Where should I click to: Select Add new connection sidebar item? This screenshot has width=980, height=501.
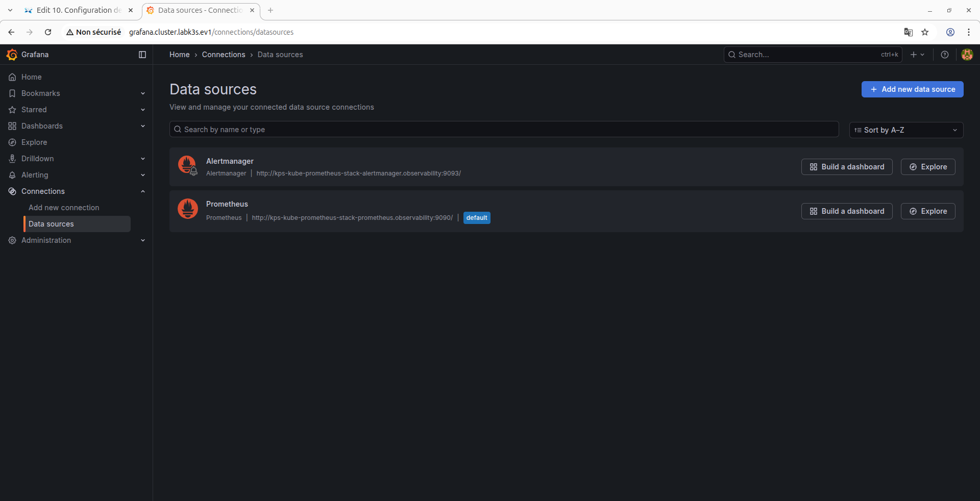pos(64,208)
